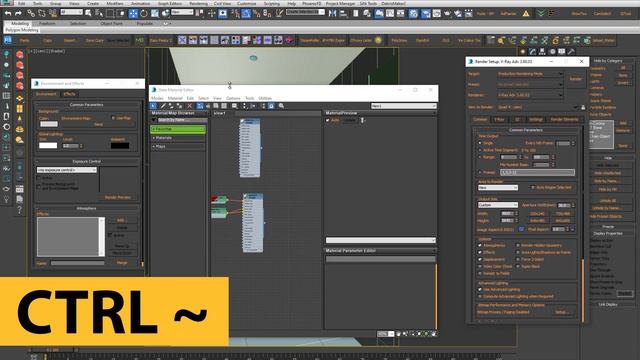
Task: Activate the Select and Scale tool
Action: [155, 13]
